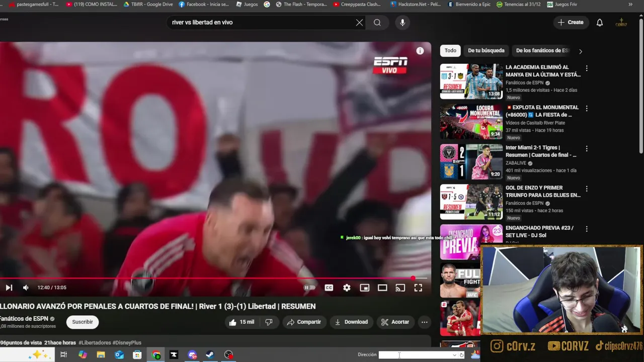Screen dimensions: 644x362
Task: Open the 'Locura Monumental' 9:34 thumbnail
Action: pyautogui.click(x=471, y=122)
